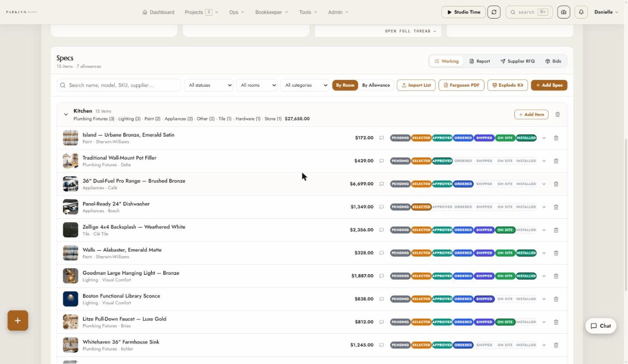This screenshot has width=628, height=364.
Task: Open Ferguson PDF import
Action: pos(461,85)
